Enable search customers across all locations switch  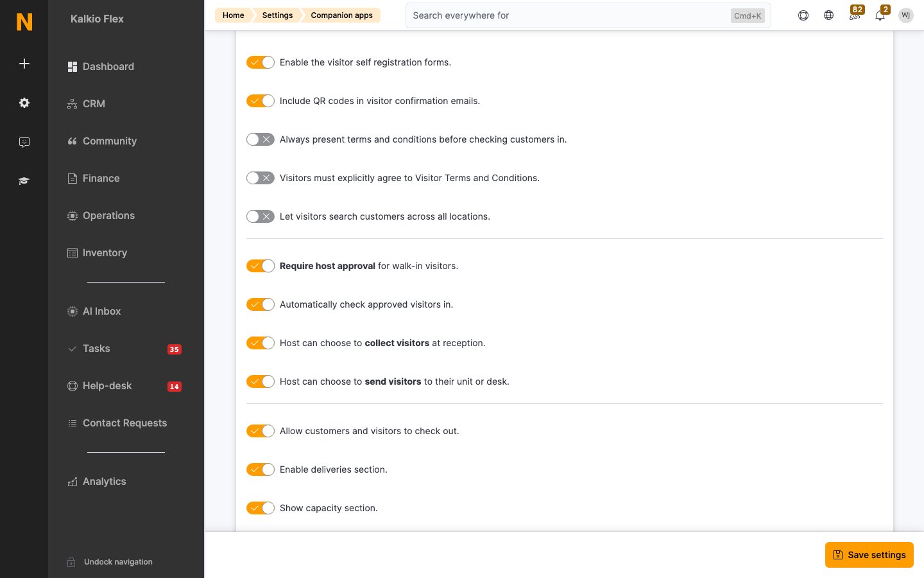(x=261, y=216)
